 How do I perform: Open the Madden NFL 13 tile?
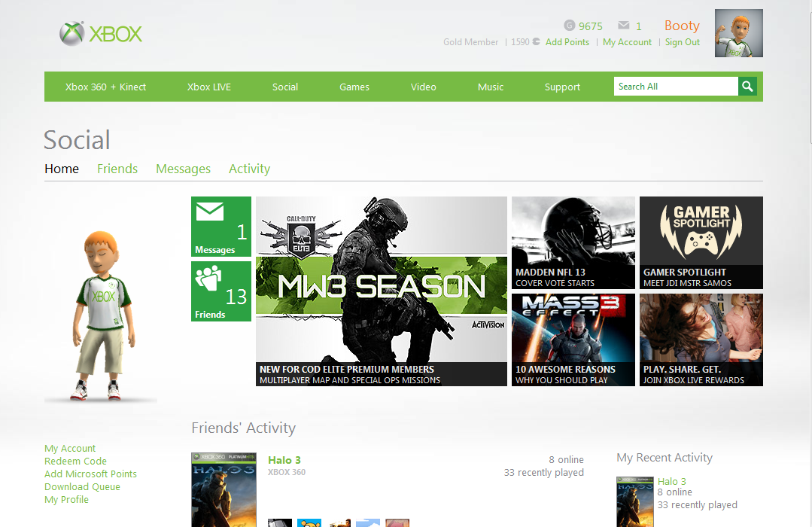(573, 242)
